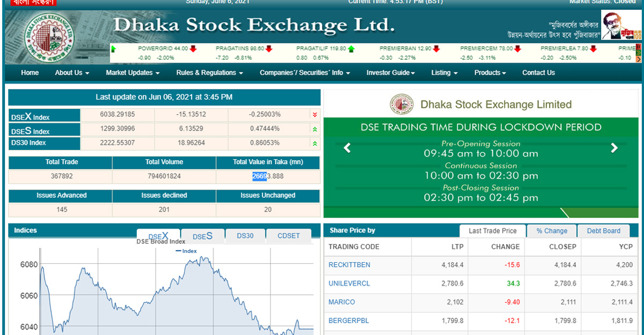Click the LTP column header
This screenshot has width=644, height=335.
pos(457,247)
